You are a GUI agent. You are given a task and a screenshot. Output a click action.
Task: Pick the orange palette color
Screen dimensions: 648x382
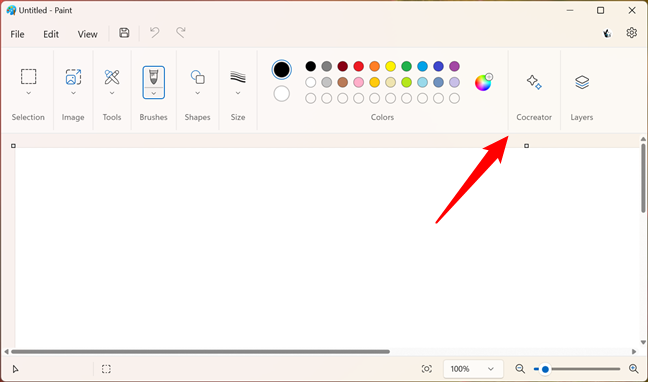(x=374, y=66)
